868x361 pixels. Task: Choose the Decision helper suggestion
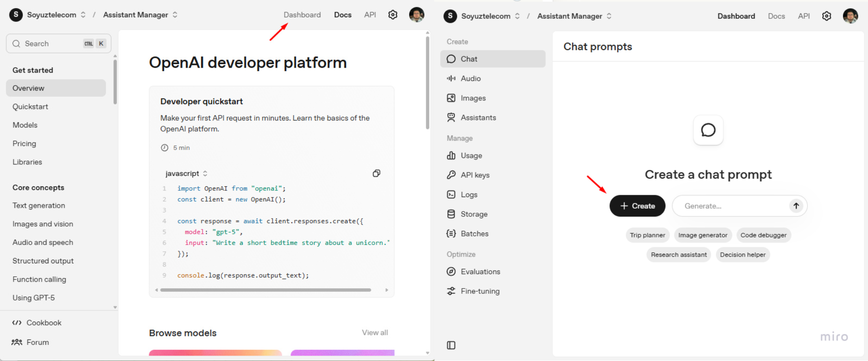point(743,255)
